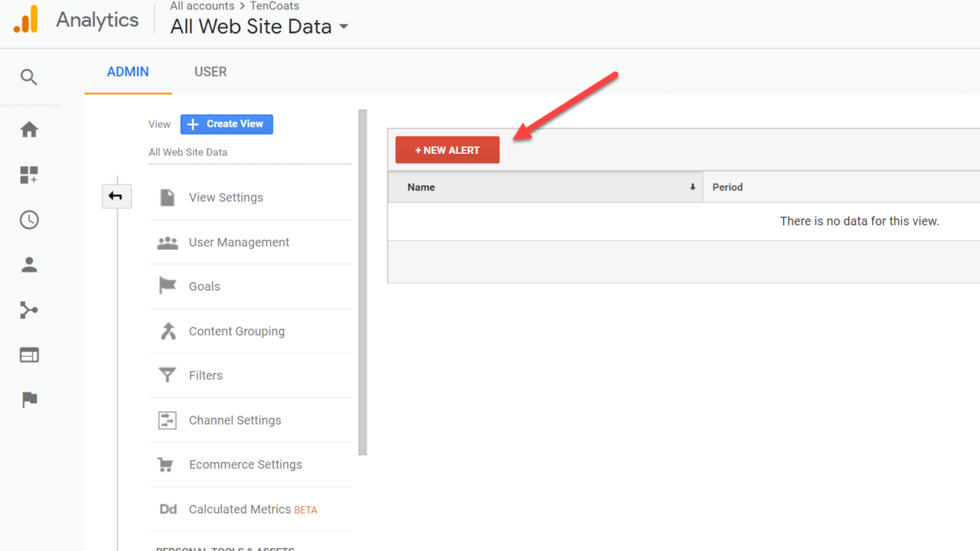Click the Google Analytics logo
This screenshot has height=551, width=980.
coord(25,20)
